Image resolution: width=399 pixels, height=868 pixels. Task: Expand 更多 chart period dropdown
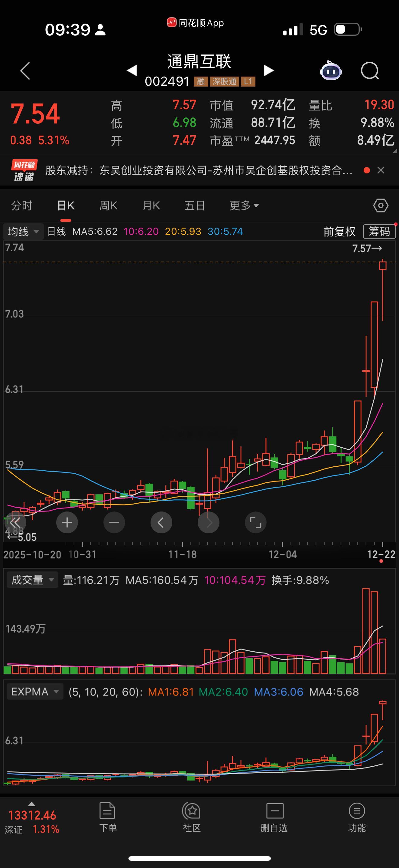(244, 205)
